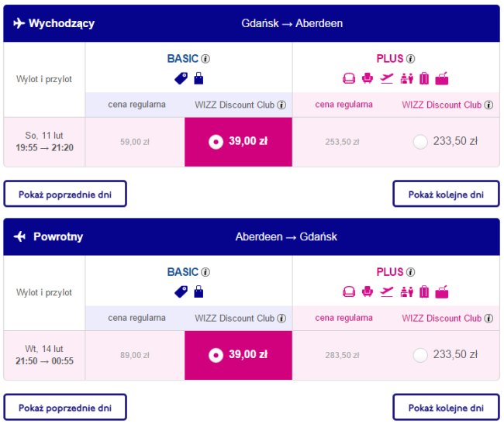Click the suitcase icon under return PLUS
The width and height of the screenshot is (504, 424).
click(x=424, y=292)
